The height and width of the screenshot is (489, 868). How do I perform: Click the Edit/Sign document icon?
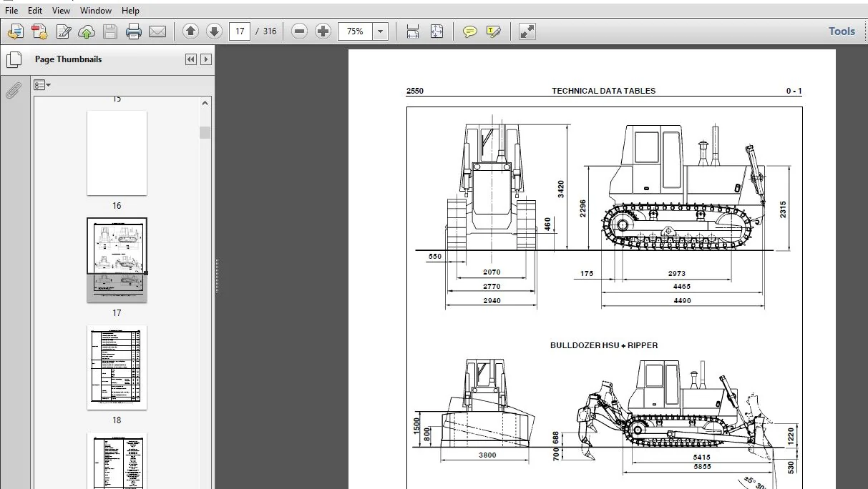click(64, 31)
